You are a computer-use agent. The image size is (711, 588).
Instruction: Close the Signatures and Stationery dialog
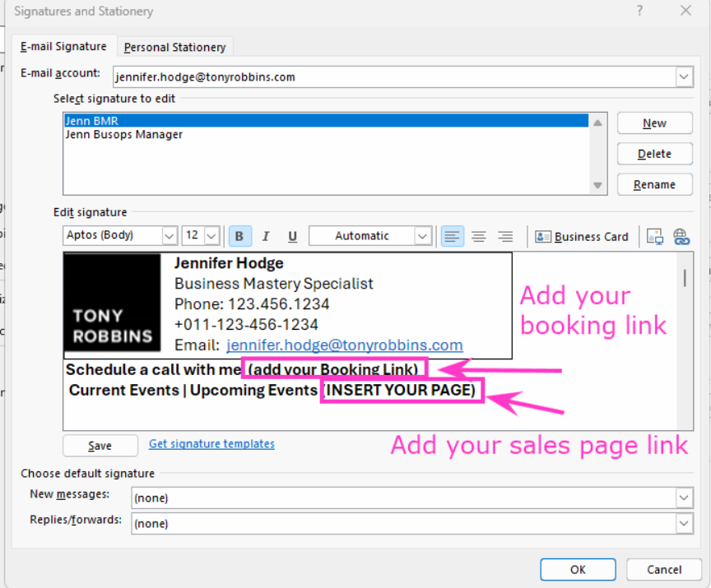[686, 11]
